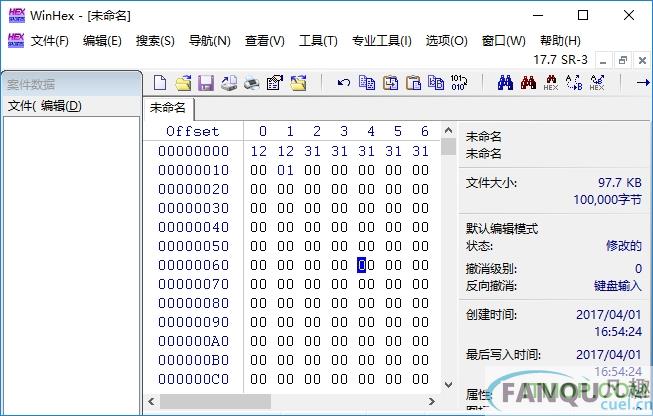
Task: Click the file size value 97.7 KB
Action: tap(620, 183)
